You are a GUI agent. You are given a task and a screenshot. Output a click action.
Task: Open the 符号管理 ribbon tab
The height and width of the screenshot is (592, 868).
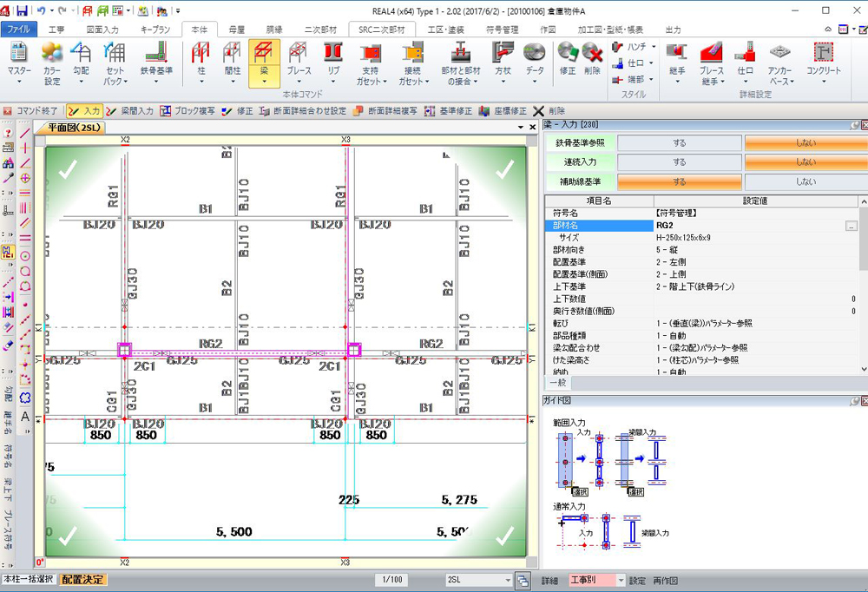click(x=503, y=30)
